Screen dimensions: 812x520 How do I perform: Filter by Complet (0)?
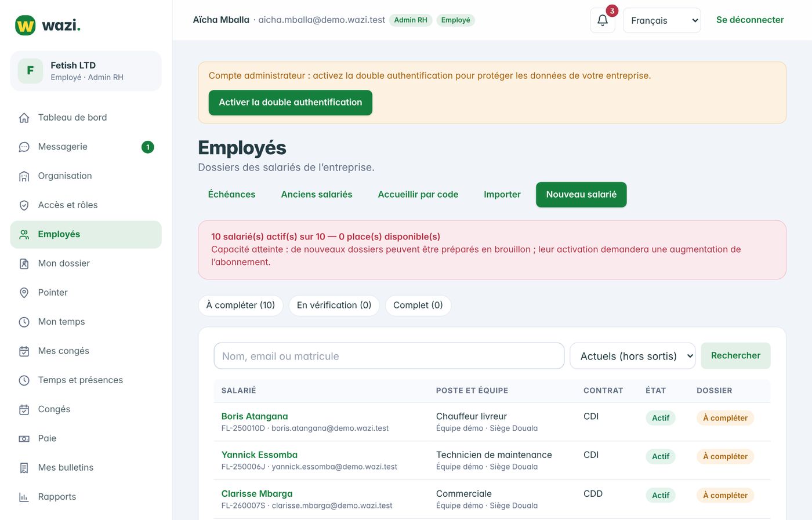[x=418, y=306]
